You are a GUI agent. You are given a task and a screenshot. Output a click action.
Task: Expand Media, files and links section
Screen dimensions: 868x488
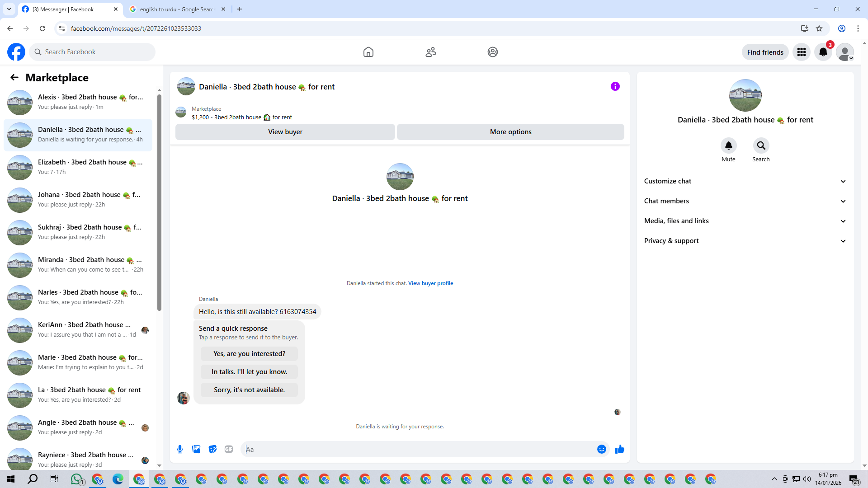[745, 221]
